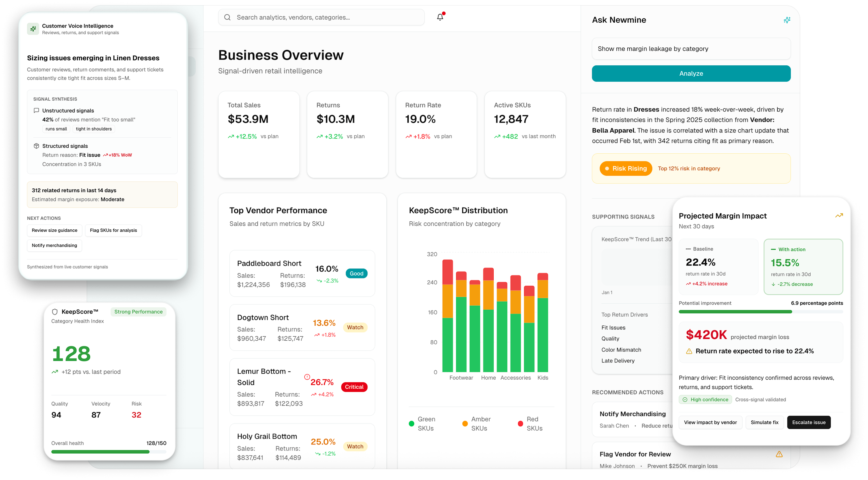Open View impact by vendor
The height and width of the screenshot is (480, 868).
[710, 422]
